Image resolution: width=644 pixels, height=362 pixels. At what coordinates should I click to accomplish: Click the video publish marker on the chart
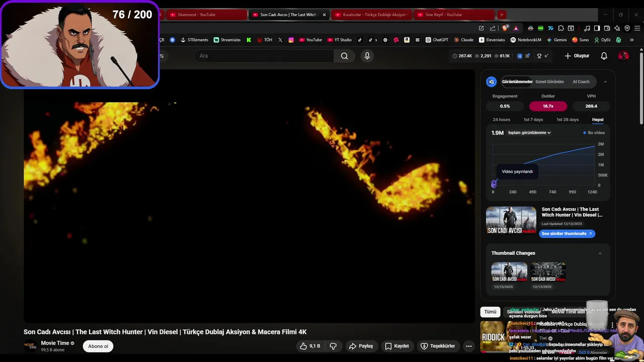(x=494, y=184)
